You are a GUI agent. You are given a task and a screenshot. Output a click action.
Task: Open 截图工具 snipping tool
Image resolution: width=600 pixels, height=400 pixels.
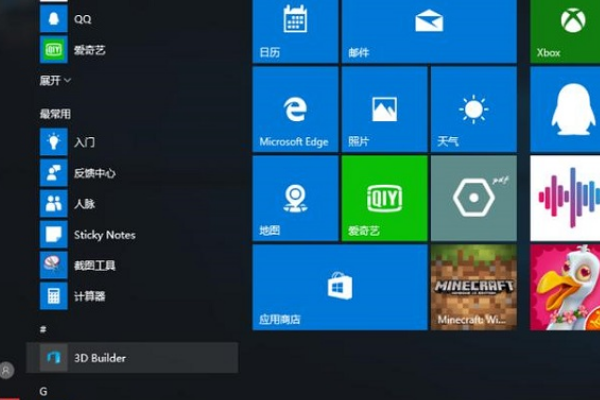tap(132, 265)
